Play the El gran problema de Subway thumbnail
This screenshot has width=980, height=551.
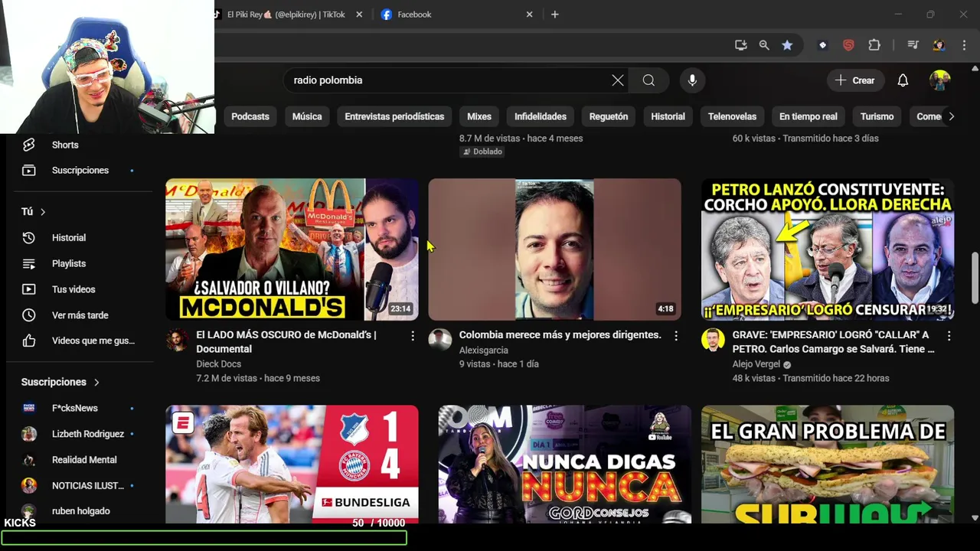click(828, 465)
